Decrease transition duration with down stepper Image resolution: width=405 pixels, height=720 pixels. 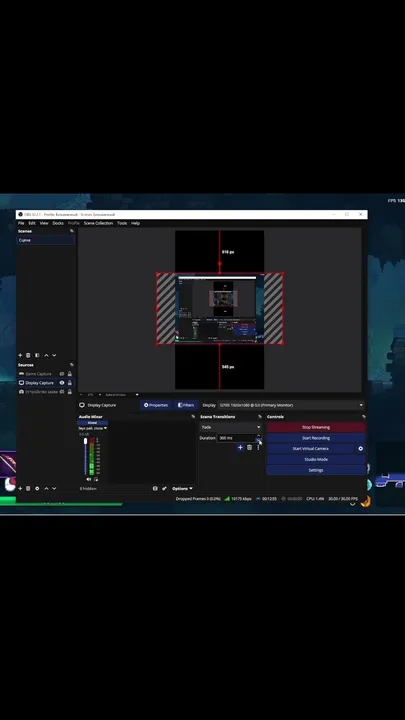coord(259,440)
